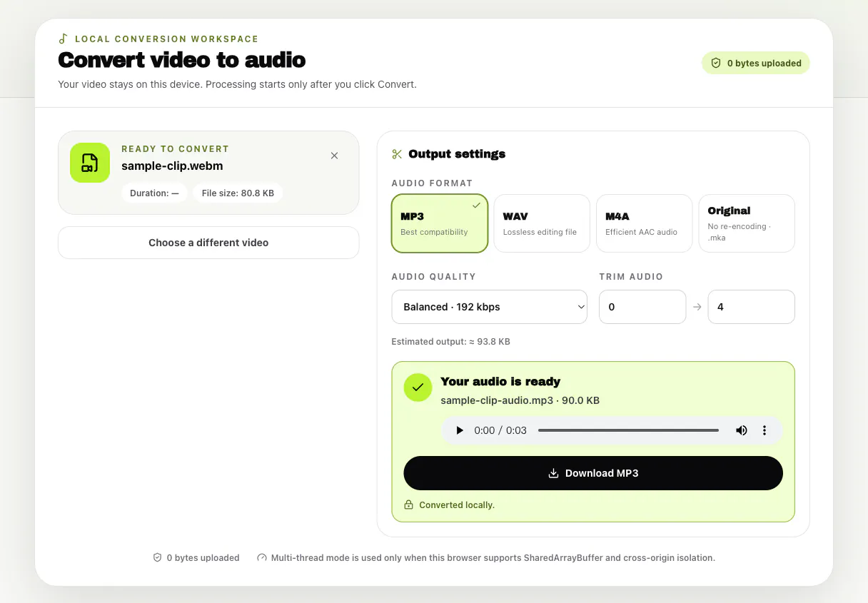Play the converted audio preview
This screenshot has width=868, height=603.
point(460,430)
